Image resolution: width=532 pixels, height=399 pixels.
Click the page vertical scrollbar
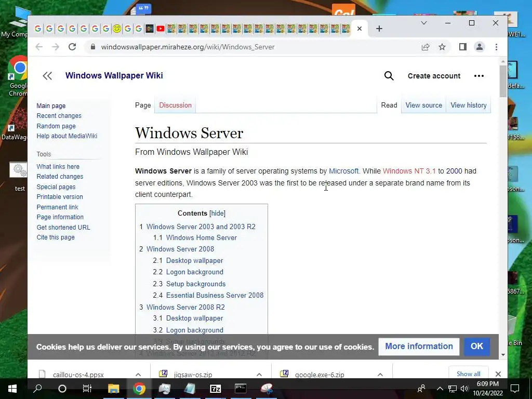(503, 81)
